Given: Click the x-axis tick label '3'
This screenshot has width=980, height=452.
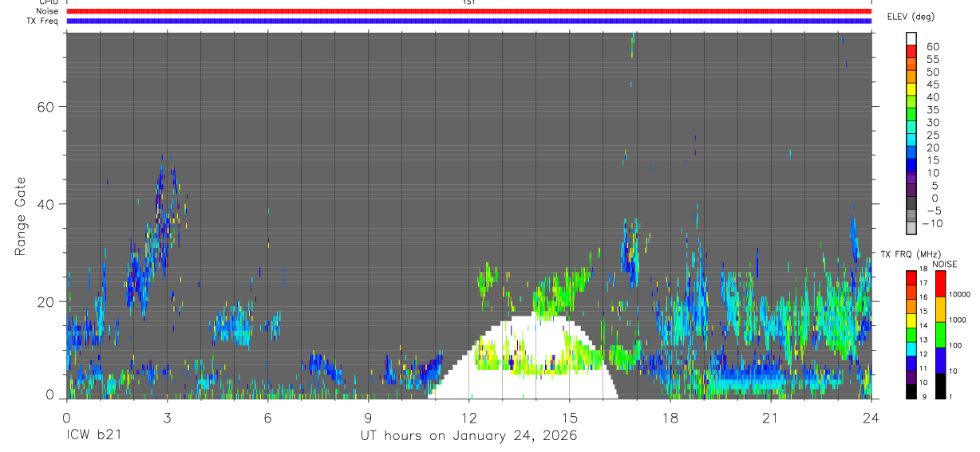Looking at the screenshot, I should [167, 416].
